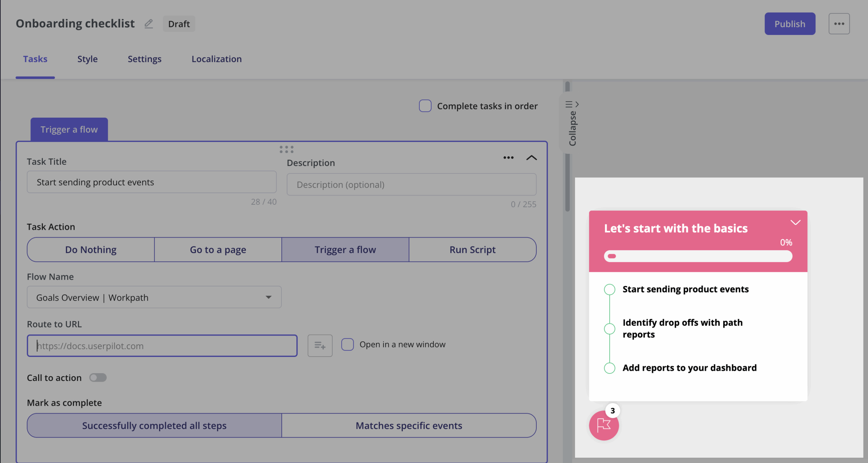
Task: Select Do Nothing task action
Action: tap(91, 249)
